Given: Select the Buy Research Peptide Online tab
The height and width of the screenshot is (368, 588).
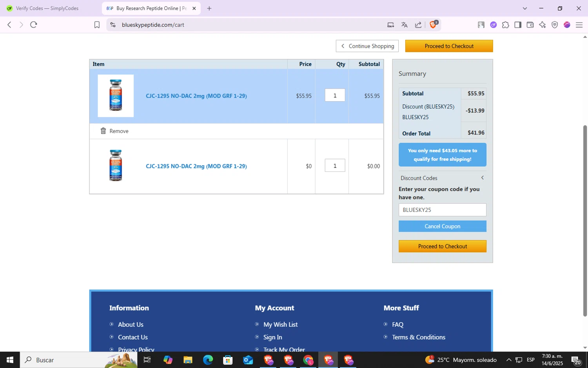Looking at the screenshot, I should coord(151,8).
